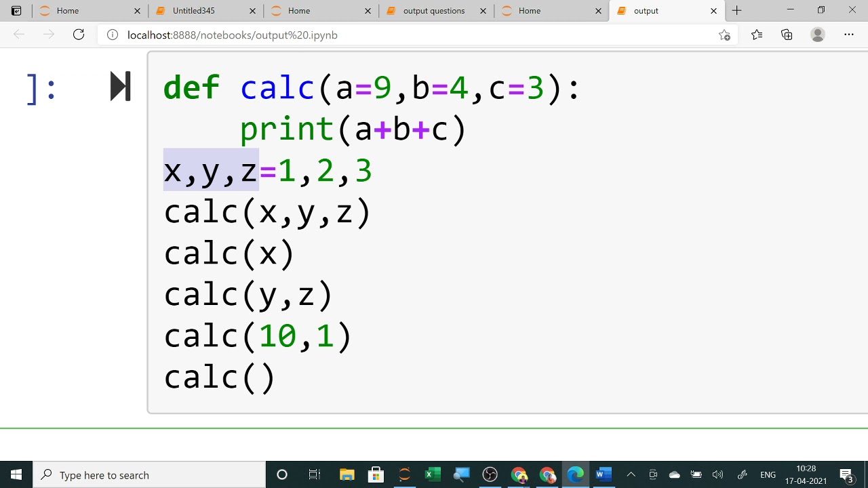
Task: Open the browser profile avatar
Action: click(x=818, y=35)
